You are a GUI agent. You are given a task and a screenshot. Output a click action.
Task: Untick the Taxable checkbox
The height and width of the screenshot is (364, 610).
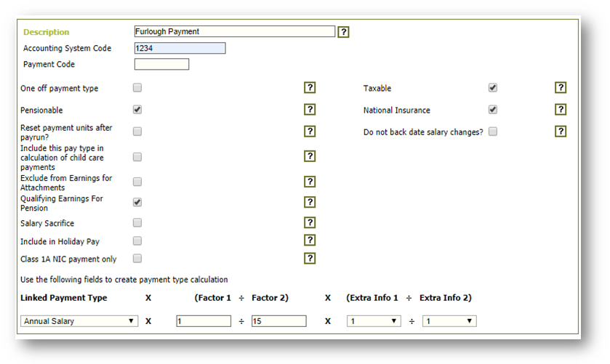(493, 88)
